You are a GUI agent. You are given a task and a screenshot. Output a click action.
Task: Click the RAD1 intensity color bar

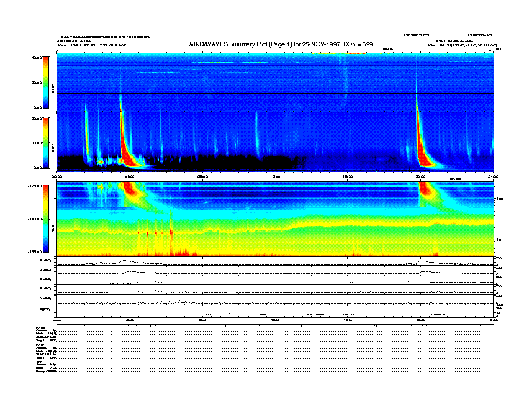(46, 143)
